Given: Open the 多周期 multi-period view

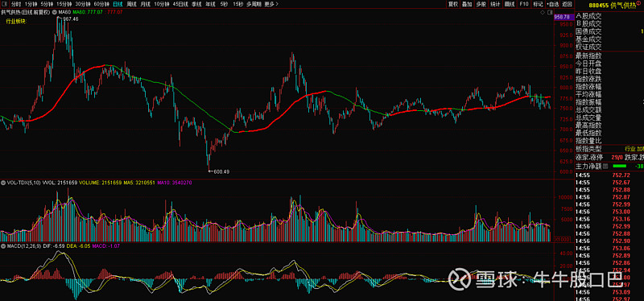Looking at the screenshot, I should [x=254, y=4].
